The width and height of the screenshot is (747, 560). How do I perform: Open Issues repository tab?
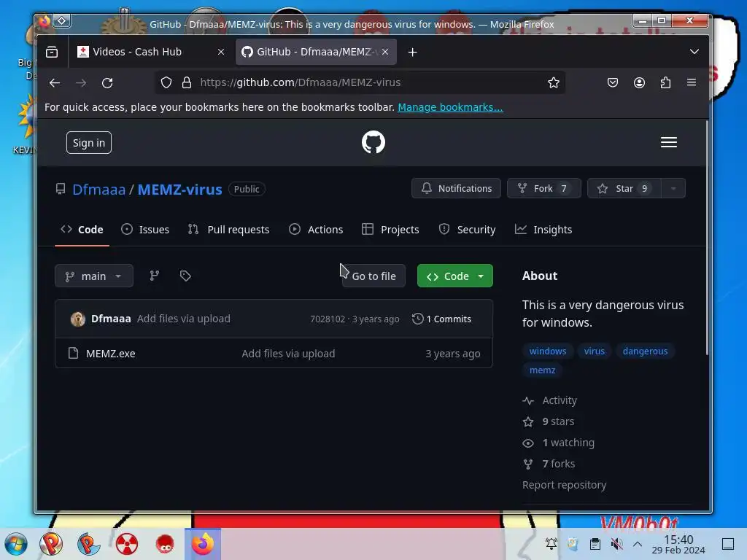pos(145,230)
